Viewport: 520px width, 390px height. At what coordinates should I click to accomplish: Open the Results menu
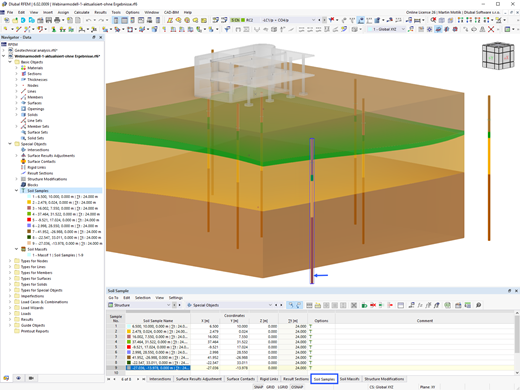[100, 12]
